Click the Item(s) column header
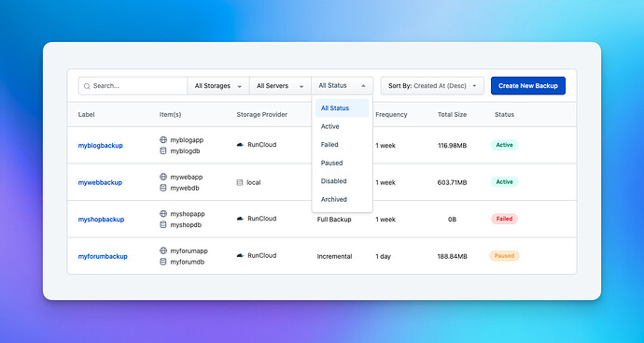The image size is (644, 343). coord(170,114)
